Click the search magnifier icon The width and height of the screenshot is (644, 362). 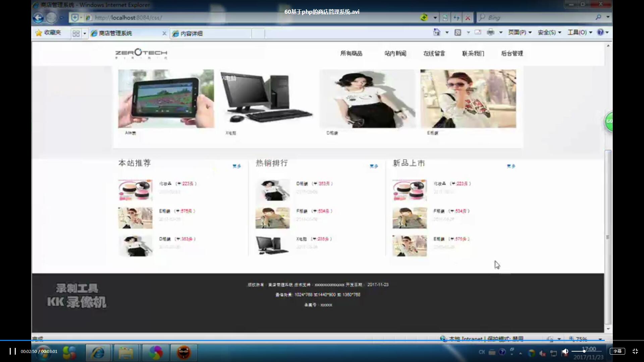click(x=598, y=17)
